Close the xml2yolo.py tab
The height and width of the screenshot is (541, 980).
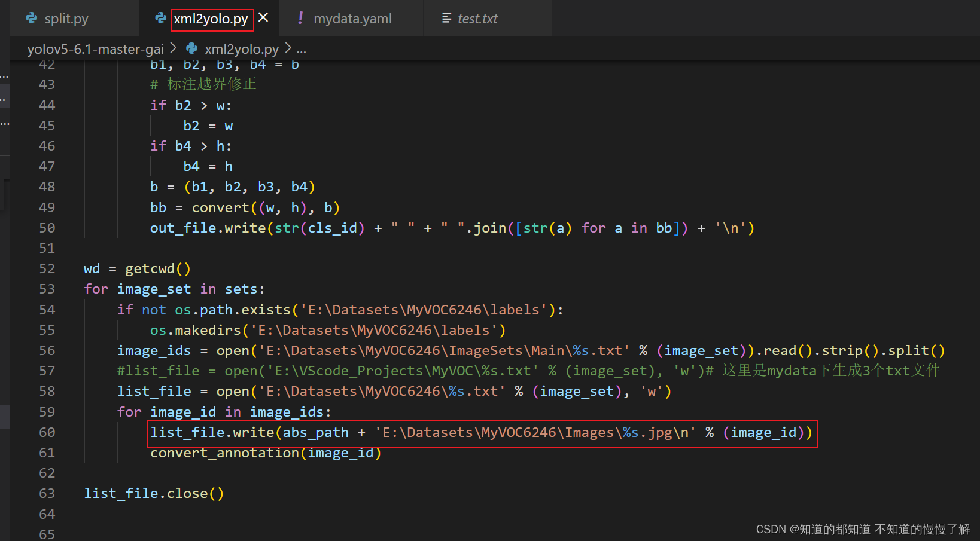[263, 18]
